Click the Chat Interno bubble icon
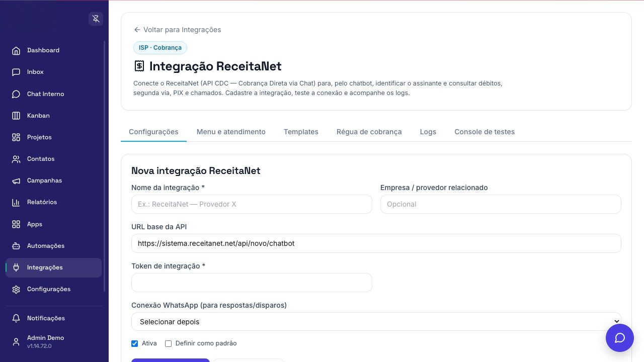 pos(16,94)
